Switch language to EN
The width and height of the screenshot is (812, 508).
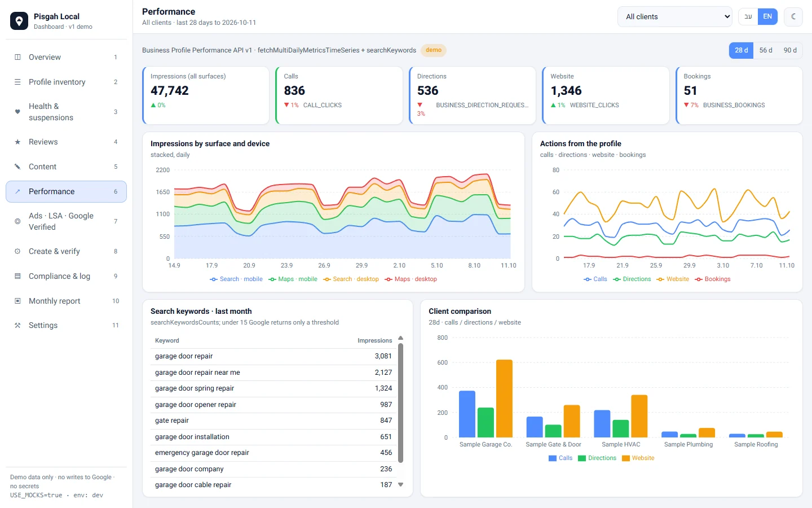[767, 16]
